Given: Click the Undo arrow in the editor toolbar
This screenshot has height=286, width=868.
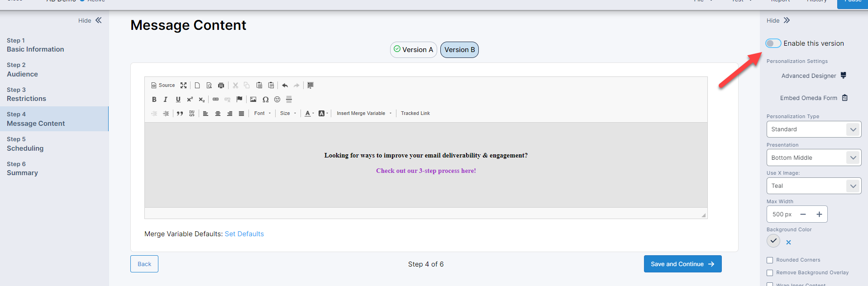Looking at the screenshot, I should click(285, 86).
